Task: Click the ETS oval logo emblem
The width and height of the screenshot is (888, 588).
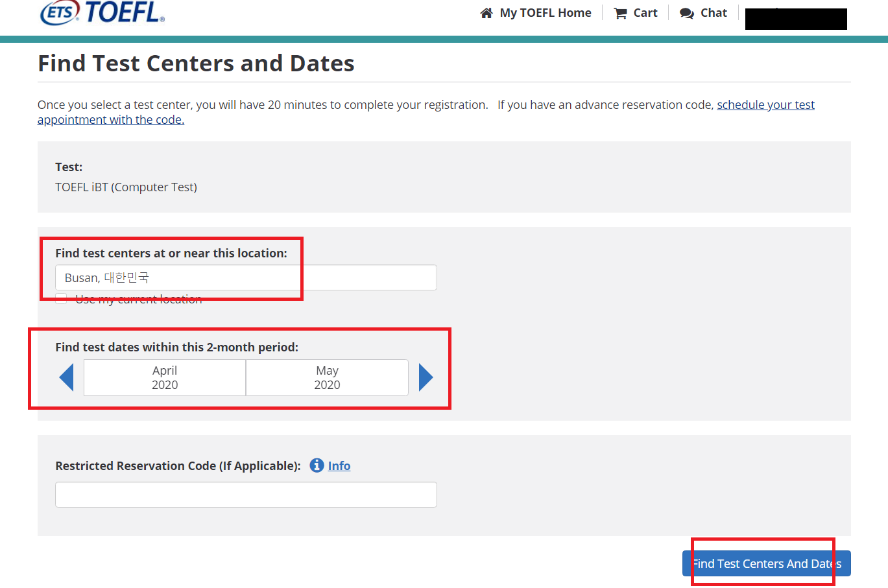Action: pyautogui.click(x=60, y=12)
